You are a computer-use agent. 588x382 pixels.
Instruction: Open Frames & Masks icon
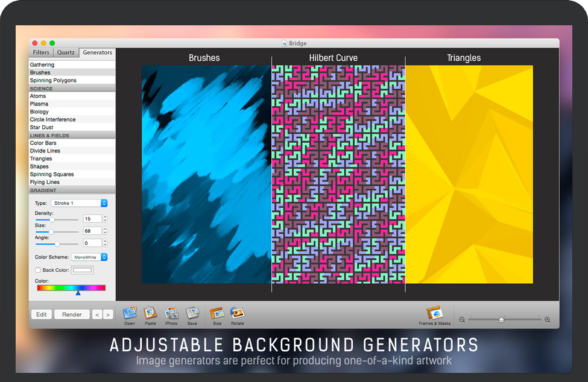click(434, 313)
